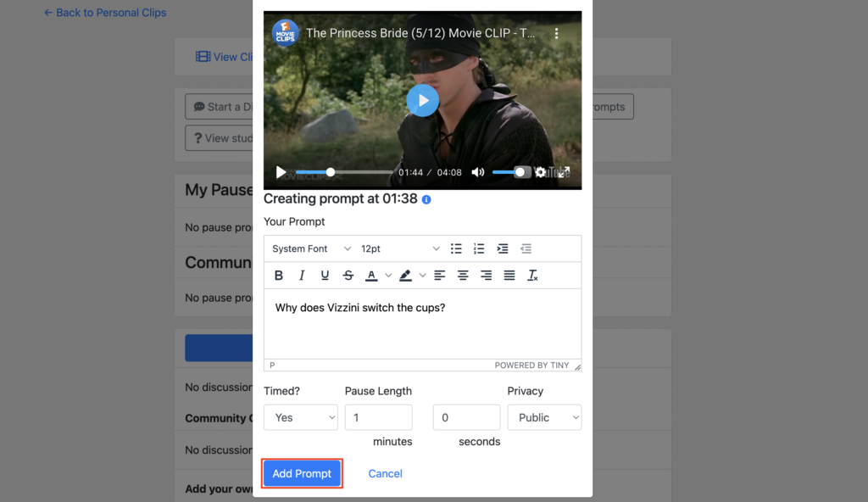Screen dimensions: 868x502
Task: Click the minutes pause length field
Action: coord(379,417)
